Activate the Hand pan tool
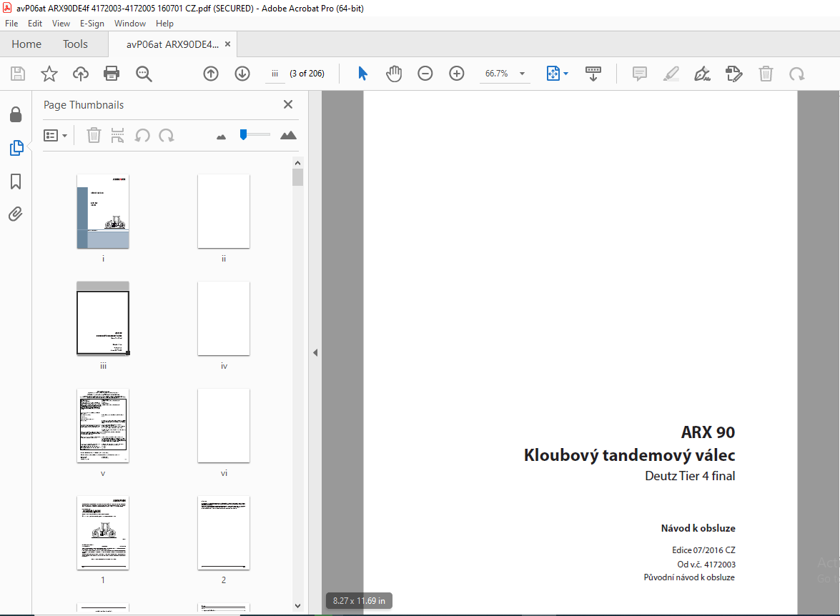840x616 pixels. [394, 74]
